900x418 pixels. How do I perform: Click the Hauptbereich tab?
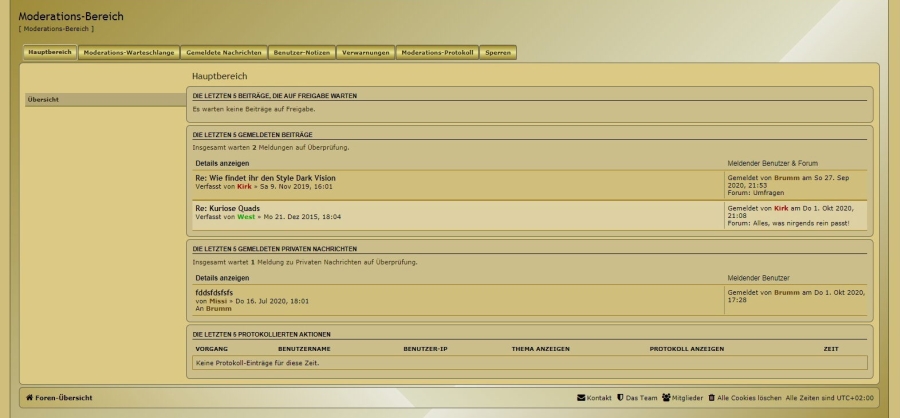click(50, 52)
